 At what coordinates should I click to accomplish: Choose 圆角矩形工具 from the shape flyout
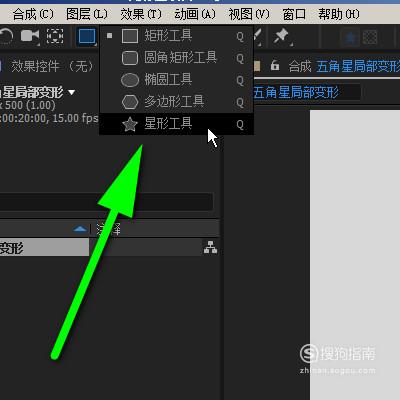(177, 58)
